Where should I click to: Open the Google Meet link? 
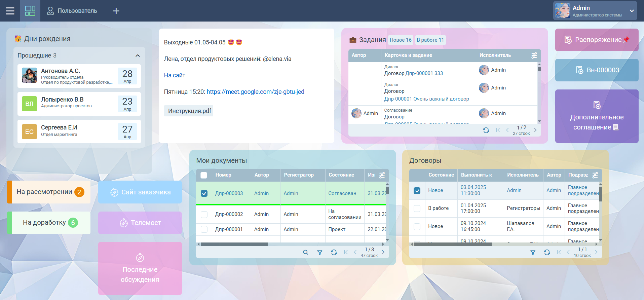(x=255, y=92)
